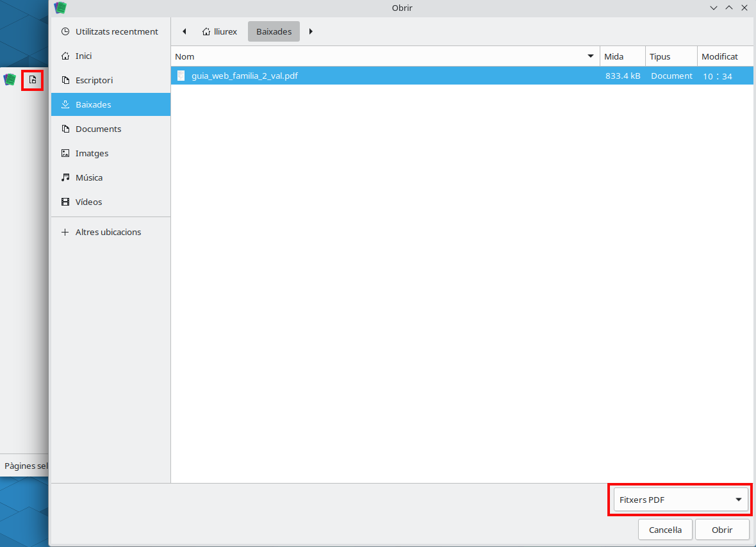The height and width of the screenshot is (547, 756).
Task: Click the app icon in the Obrir title bar
Action: pos(60,8)
